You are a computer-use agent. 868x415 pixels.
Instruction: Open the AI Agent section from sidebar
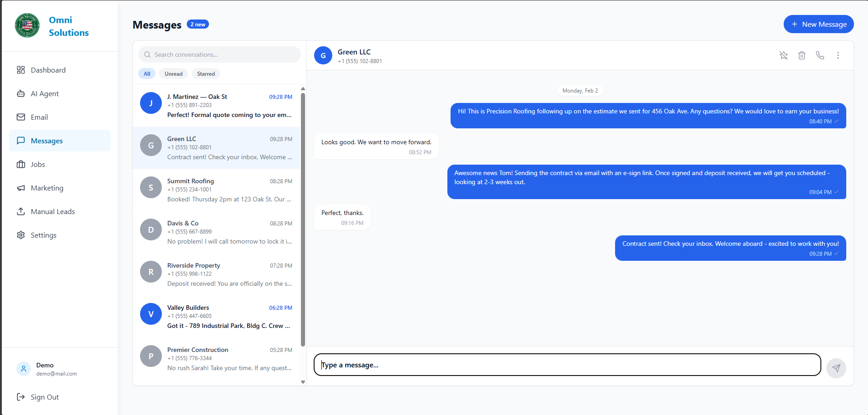tap(44, 93)
